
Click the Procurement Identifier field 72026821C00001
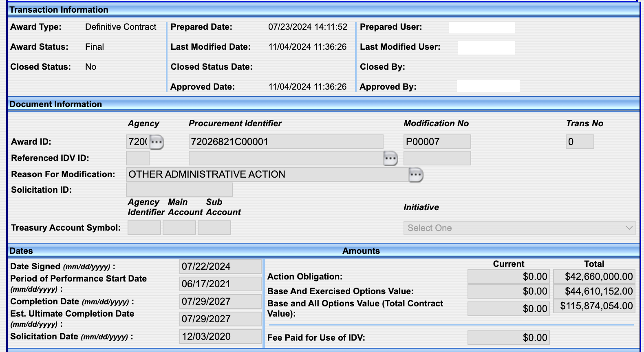[285, 142]
